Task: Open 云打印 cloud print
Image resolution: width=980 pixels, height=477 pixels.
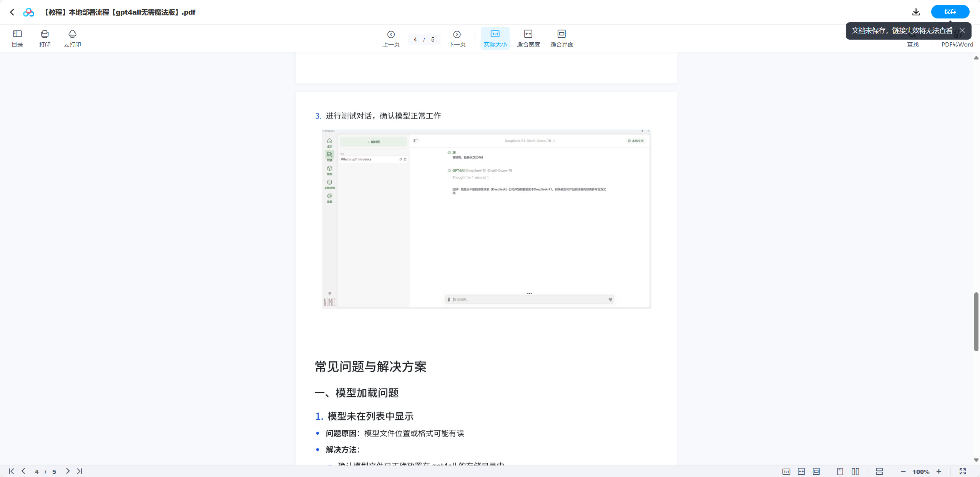Action: point(72,39)
